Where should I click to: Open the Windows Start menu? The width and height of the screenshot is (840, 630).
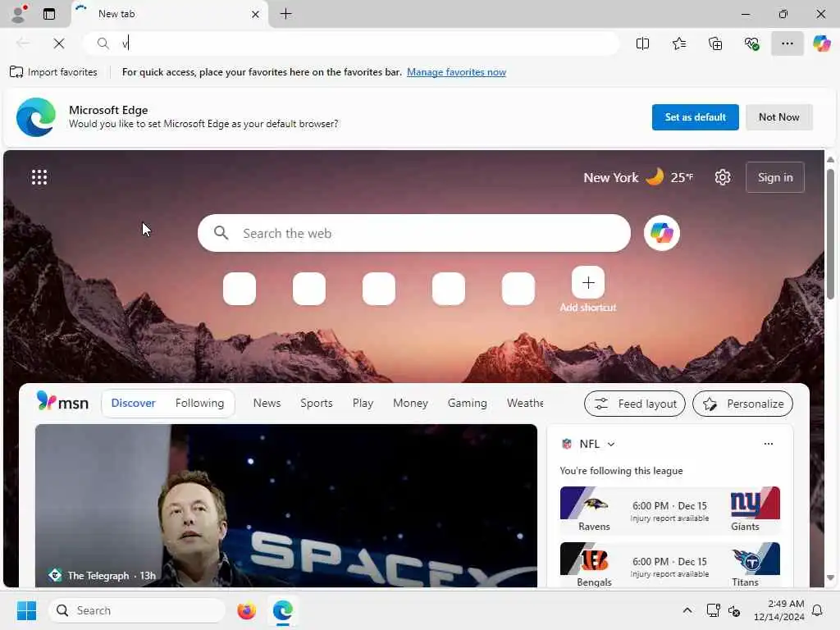click(x=26, y=610)
